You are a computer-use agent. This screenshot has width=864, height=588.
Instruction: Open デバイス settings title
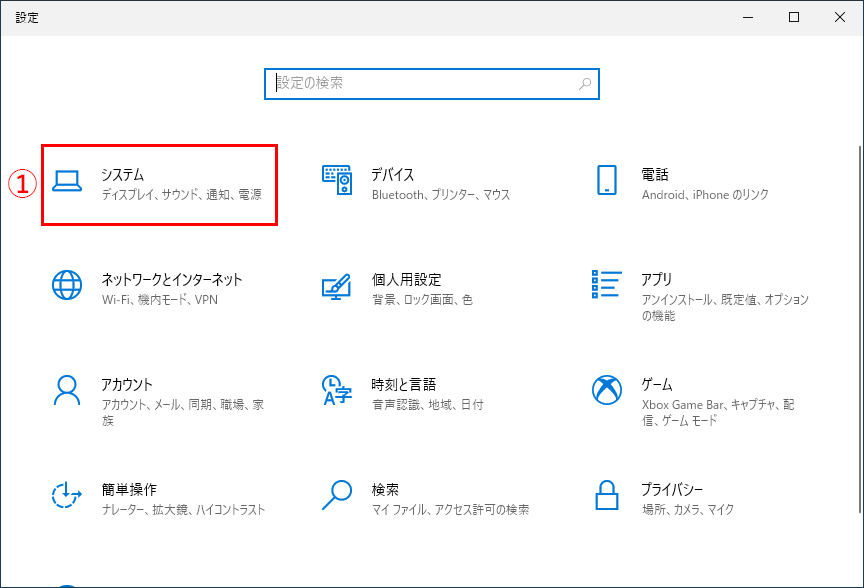click(x=392, y=175)
